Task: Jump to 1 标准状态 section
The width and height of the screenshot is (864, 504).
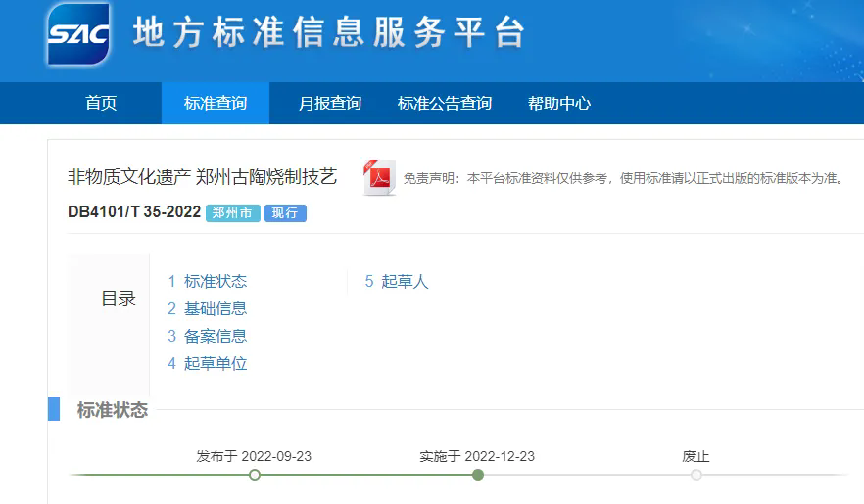Action: [207, 282]
